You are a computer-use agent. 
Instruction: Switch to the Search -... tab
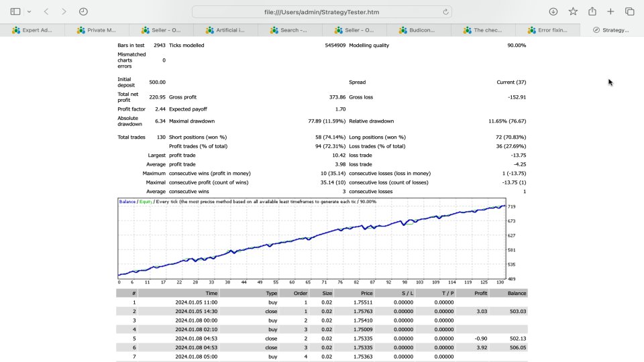pos(290,30)
